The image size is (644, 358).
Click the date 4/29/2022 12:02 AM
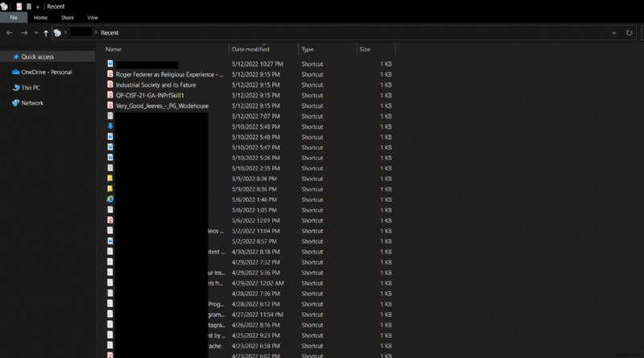[258, 283]
